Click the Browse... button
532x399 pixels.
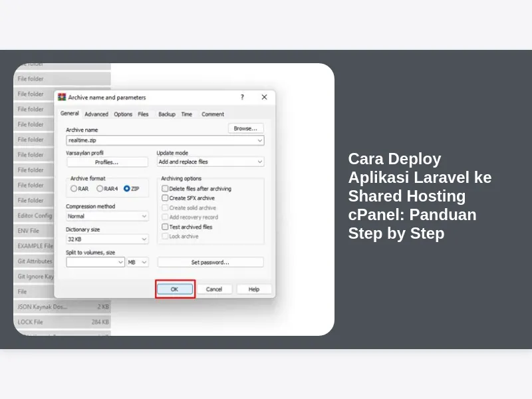click(x=245, y=128)
